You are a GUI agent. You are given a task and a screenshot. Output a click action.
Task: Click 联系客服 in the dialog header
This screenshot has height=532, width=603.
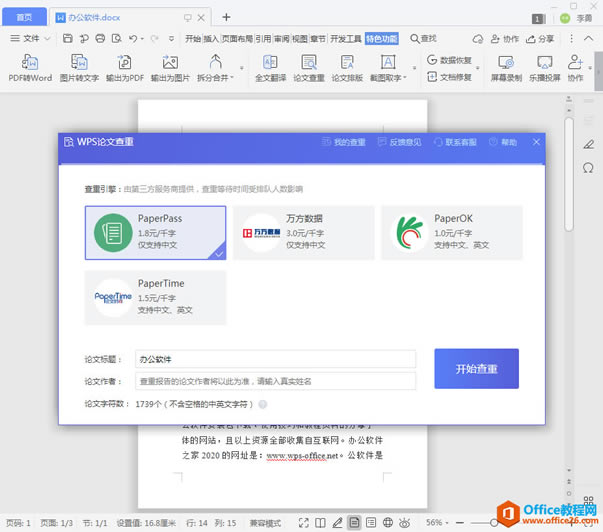pyautogui.click(x=455, y=142)
